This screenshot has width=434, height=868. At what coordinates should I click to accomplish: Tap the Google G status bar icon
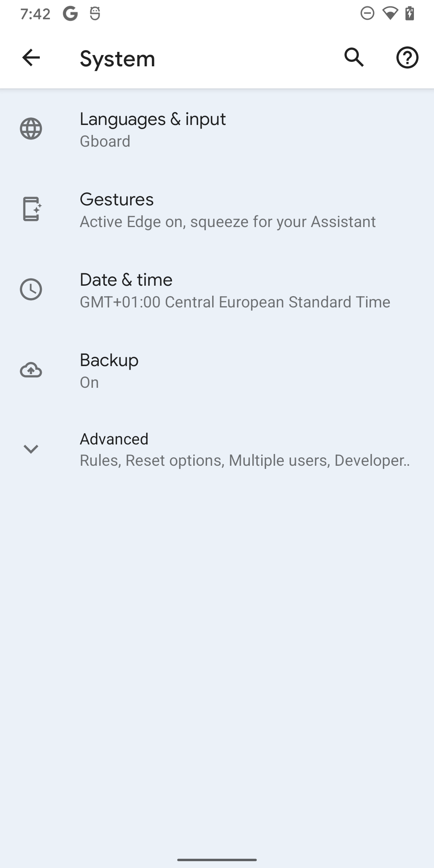(x=70, y=14)
